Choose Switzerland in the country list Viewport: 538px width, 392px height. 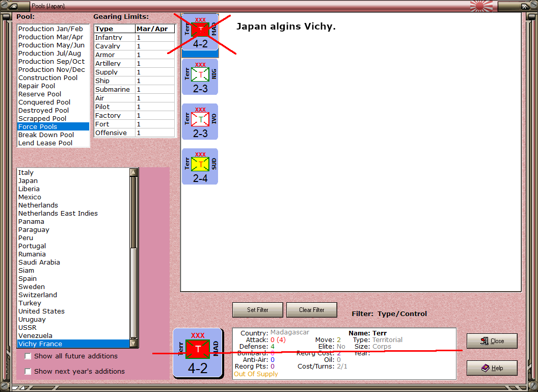click(x=73, y=295)
